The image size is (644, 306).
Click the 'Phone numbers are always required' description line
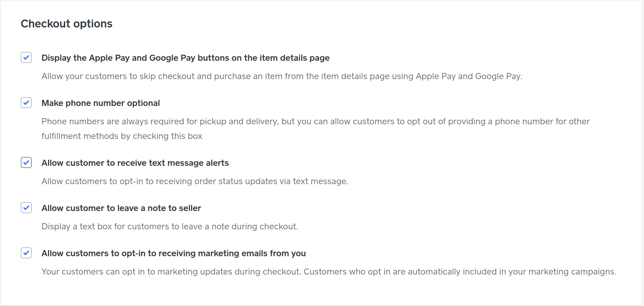315,121
